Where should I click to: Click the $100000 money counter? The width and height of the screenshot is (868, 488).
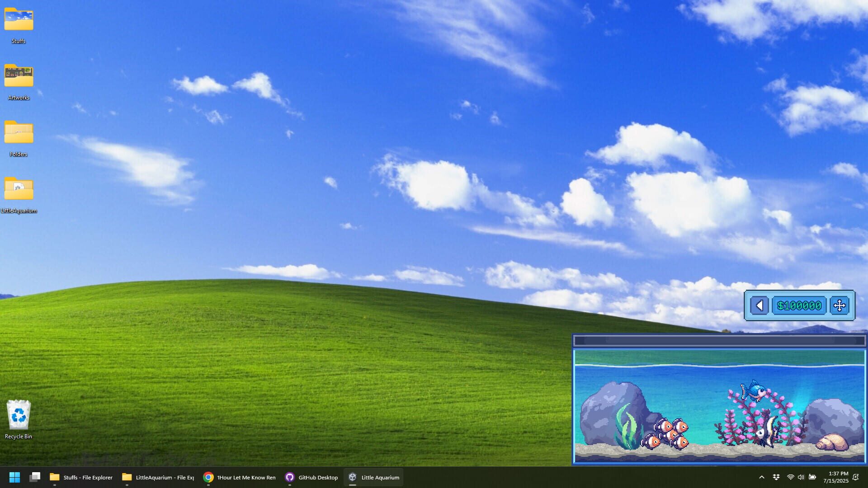point(799,306)
